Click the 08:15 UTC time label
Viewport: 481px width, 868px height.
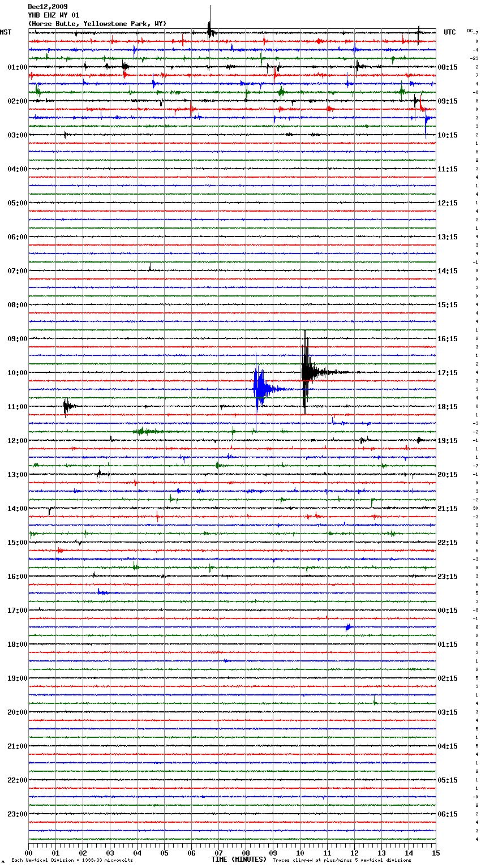coord(448,67)
